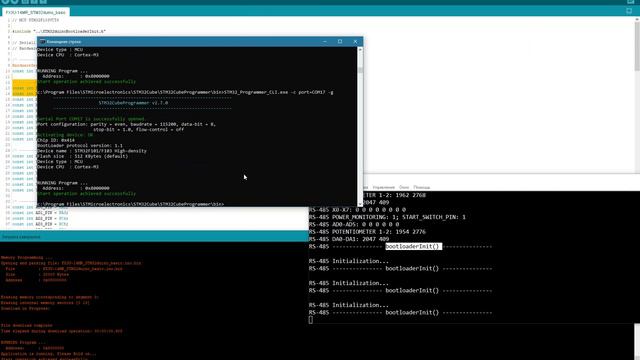Click the stop-bit = 1.0, flow-control = off line
This screenshot has width=640, height=360.
click(x=138, y=129)
